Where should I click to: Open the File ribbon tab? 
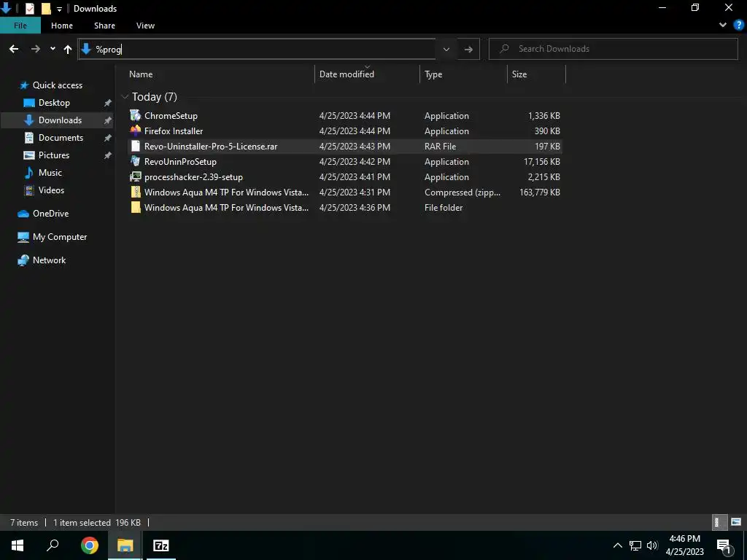click(20, 26)
